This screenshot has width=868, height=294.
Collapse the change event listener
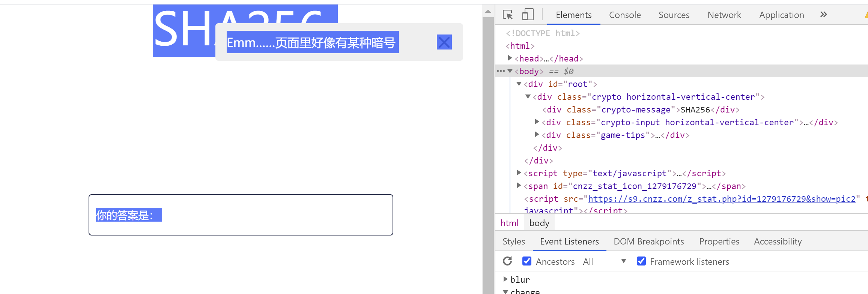point(505,291)
